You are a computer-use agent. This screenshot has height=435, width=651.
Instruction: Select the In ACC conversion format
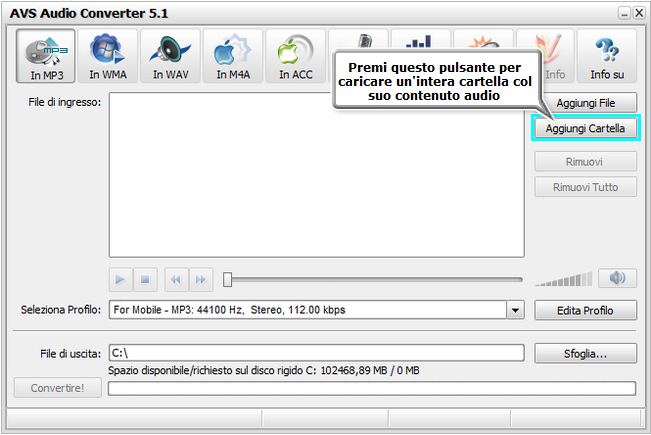click(296, 56)
